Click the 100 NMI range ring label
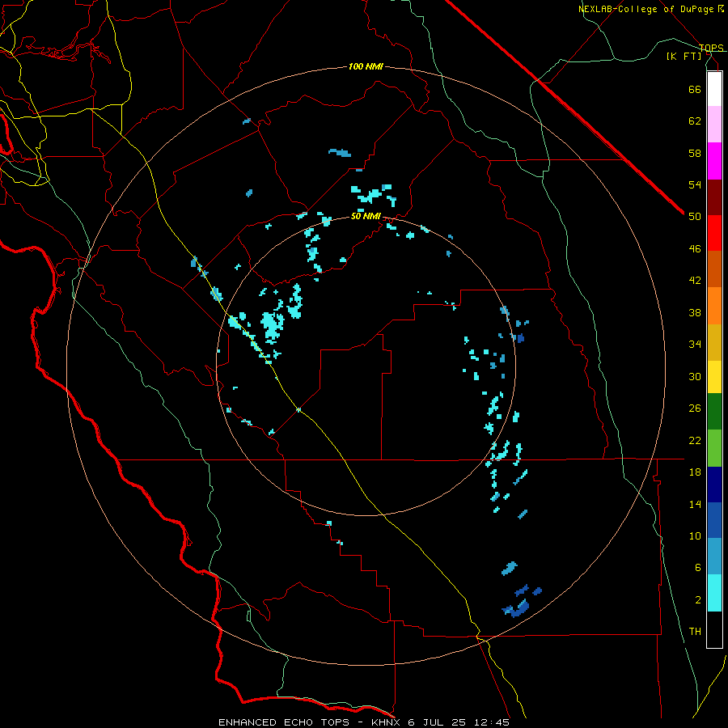Screen dimensions: 728x728 (x=366, y=66)
